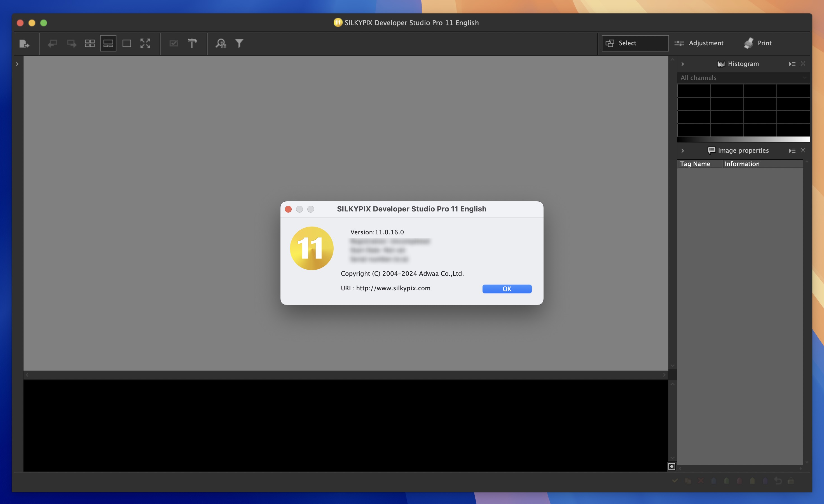Click the URL link silkypix.com

393,288
